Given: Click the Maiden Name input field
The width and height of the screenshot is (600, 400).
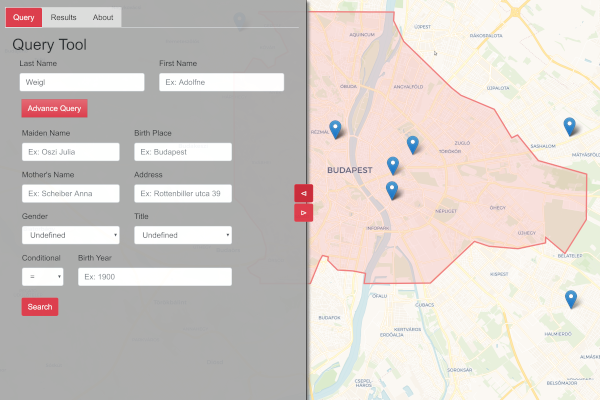Looking at the screenshot, I should 71,152.
